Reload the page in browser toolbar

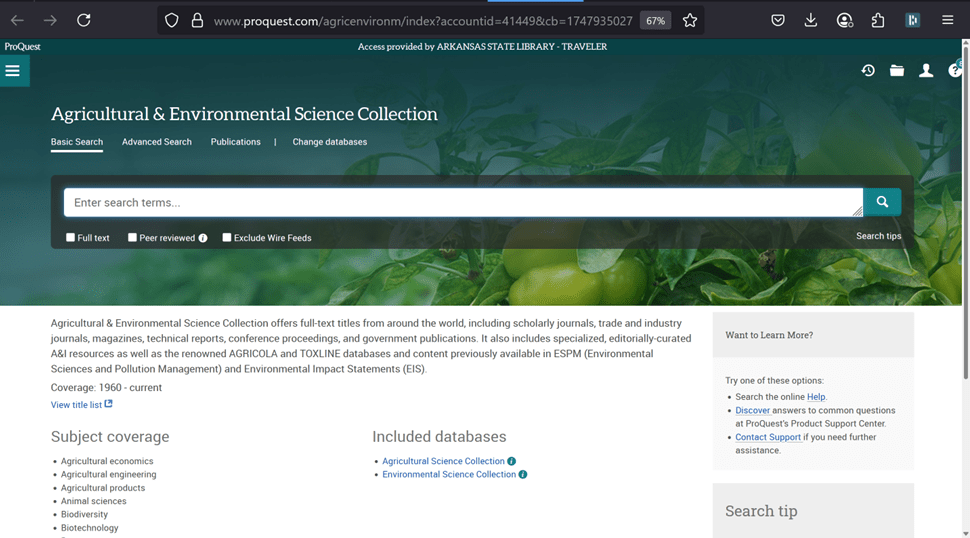(x=84, y=20)
